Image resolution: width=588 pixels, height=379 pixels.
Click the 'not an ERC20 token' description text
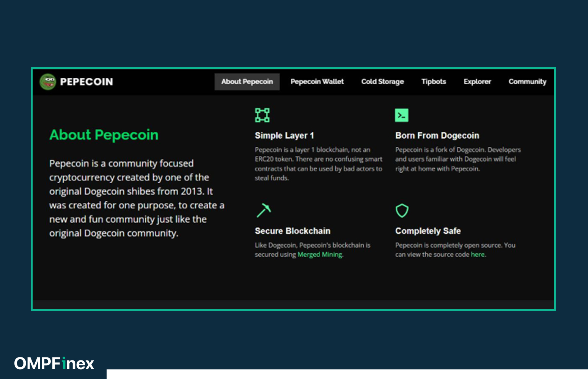[319, 164]
